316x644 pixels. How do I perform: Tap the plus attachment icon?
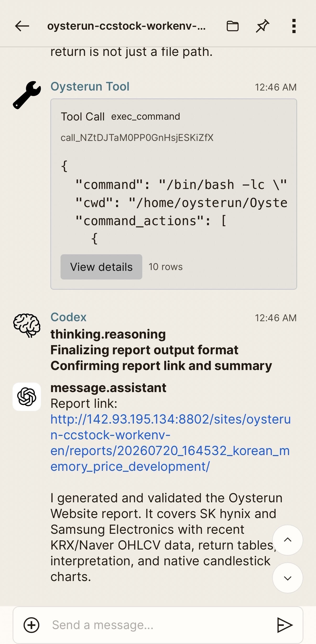click(31, 625)
